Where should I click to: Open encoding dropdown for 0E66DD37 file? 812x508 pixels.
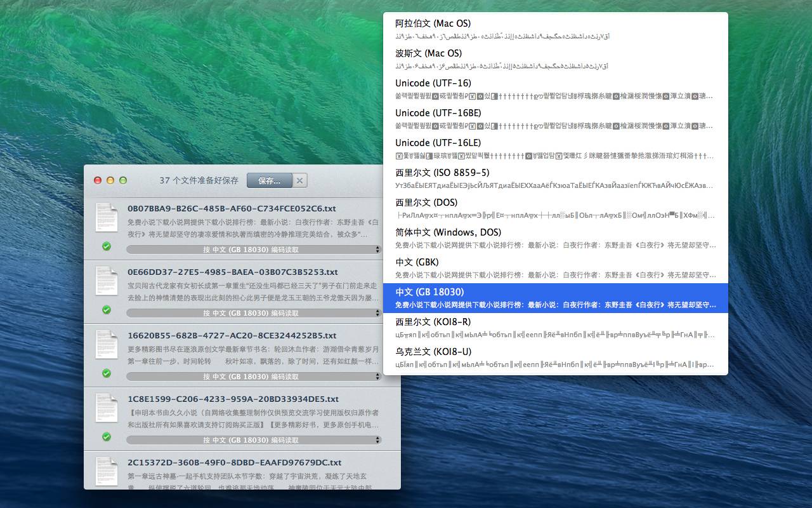pyautogui.click(x=254, y=313)
